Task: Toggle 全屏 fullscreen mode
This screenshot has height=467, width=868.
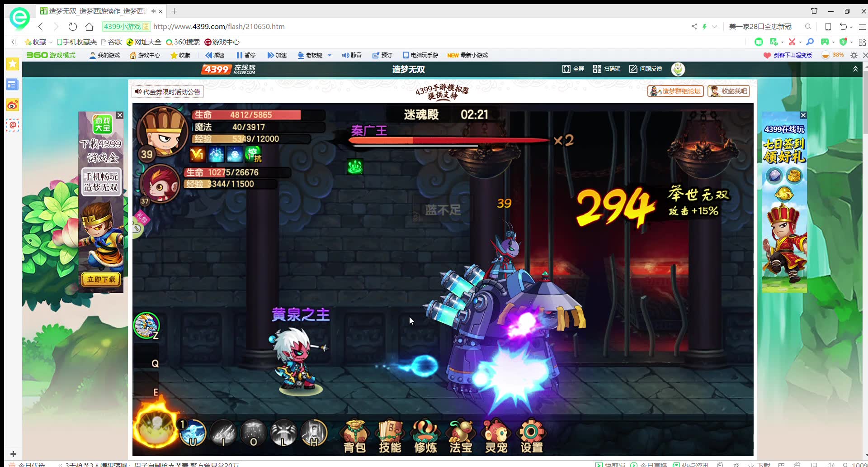Action: (573, 69)
